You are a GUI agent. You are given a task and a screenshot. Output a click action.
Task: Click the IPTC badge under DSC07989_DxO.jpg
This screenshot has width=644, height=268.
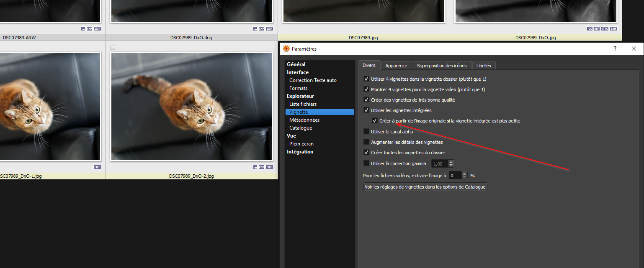605,29
